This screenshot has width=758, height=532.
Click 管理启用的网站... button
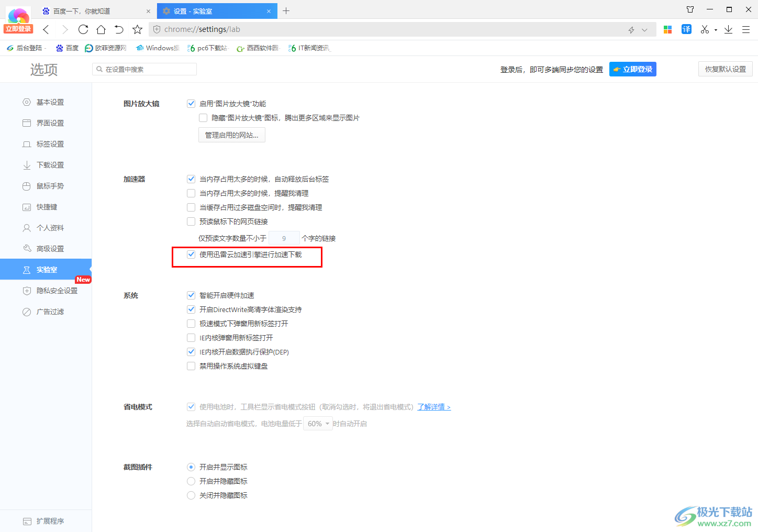(x=232, y=135)
